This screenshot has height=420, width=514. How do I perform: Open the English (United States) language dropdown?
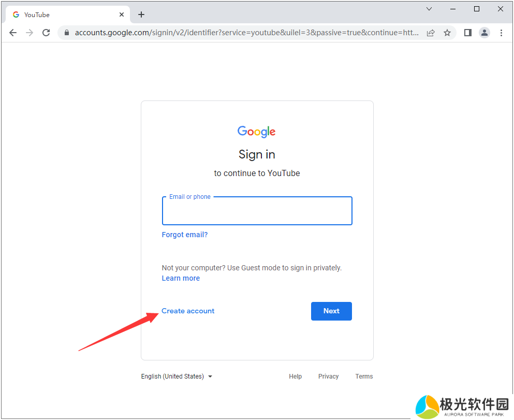pyautogui.click(x=177, y=376)
